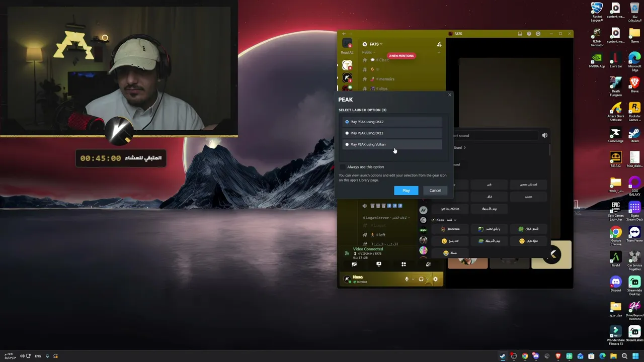Click soundboard volume speaker icon
This screenshot has width=644, height=362.
coord(544,135)
